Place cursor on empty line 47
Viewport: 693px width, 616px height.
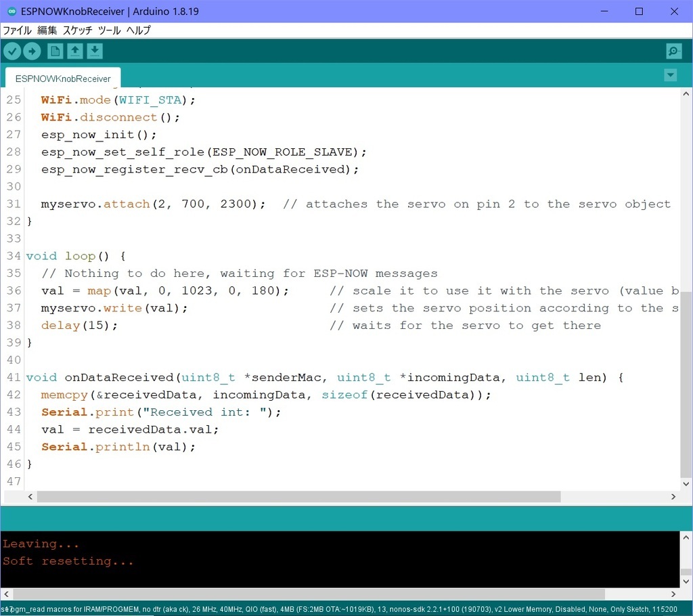point(203,481)
